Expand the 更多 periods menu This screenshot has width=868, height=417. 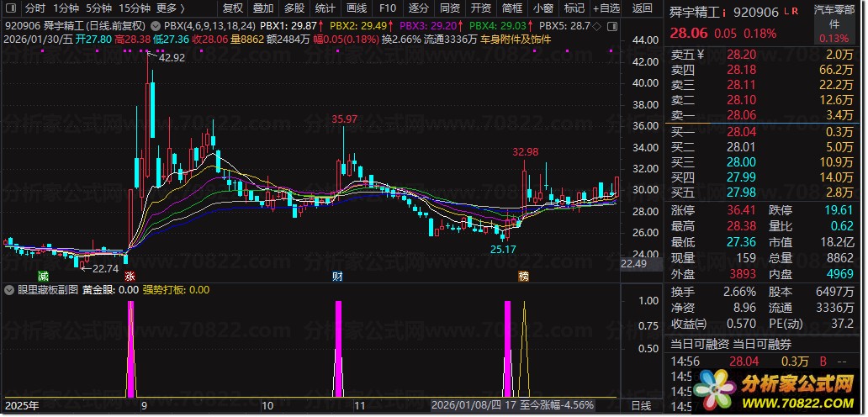click(x=171, y=8)
